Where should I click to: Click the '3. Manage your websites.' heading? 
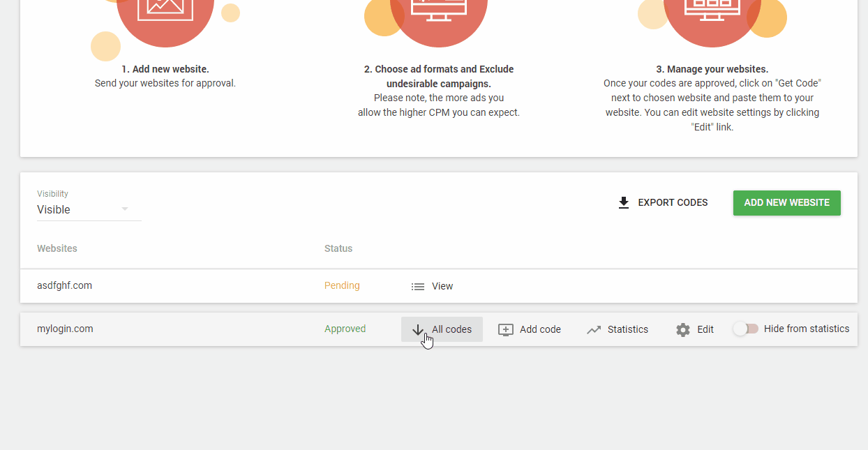712,69
